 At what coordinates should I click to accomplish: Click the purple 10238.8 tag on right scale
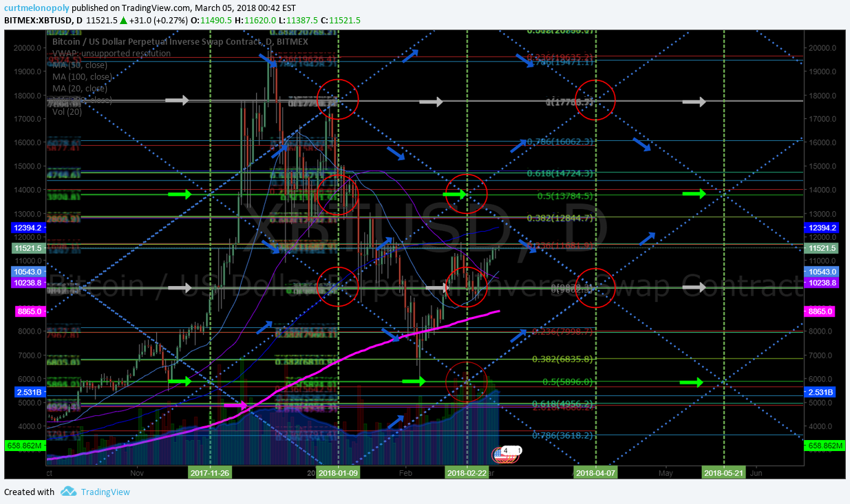point(820,283)
